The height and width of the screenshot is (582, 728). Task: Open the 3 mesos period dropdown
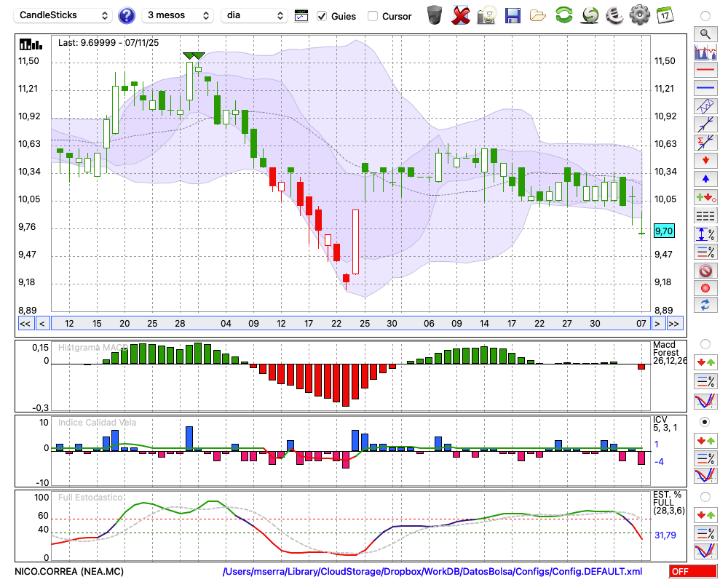178,15
